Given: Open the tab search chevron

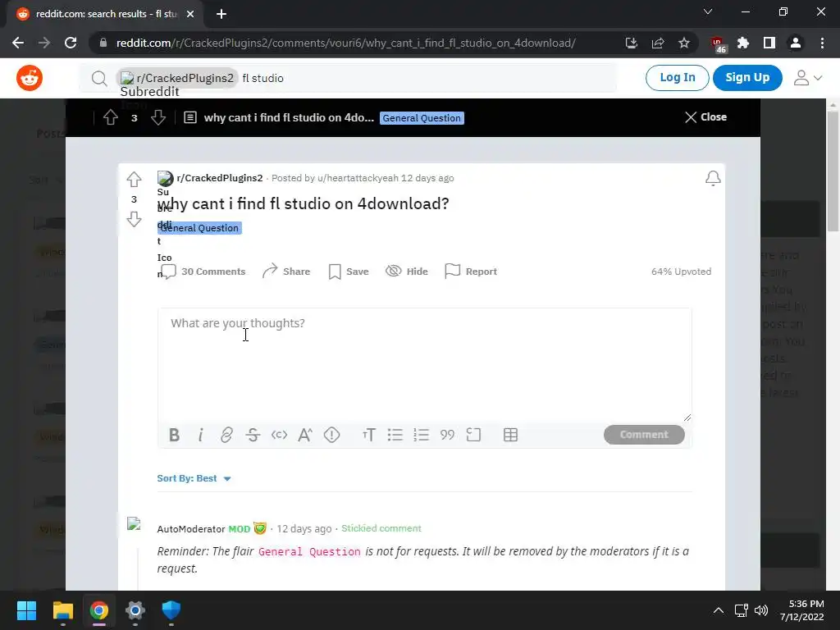Looking at the screenshot, I should 708,11.
